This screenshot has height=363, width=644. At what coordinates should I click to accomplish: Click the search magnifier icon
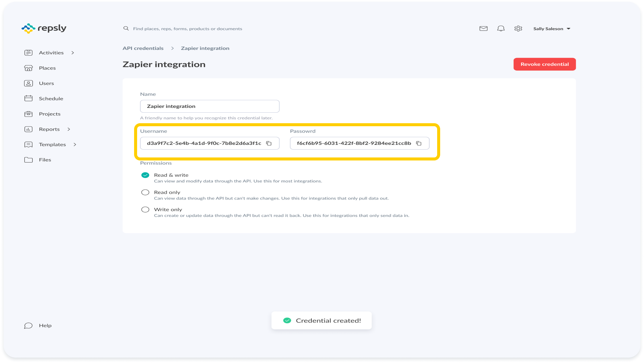[126, 29]
